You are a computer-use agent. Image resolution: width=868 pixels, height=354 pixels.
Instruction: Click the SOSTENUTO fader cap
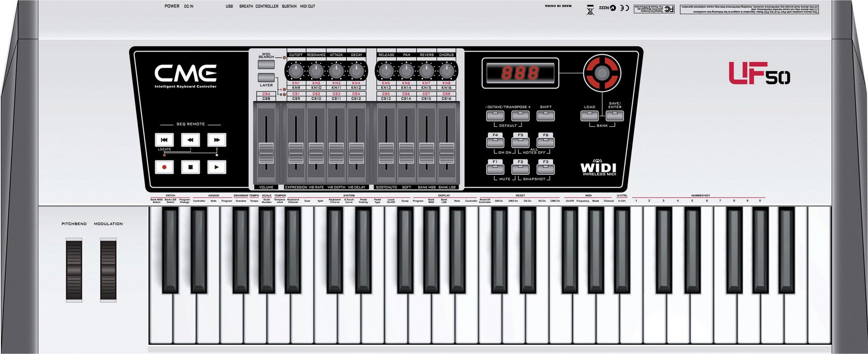(x=386, y=153)
